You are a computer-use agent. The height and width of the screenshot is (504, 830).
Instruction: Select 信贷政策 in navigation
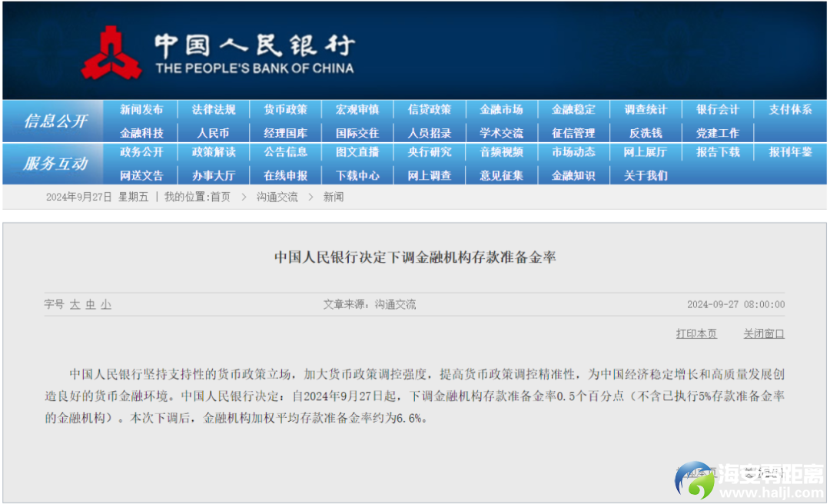tap(430, 110)
